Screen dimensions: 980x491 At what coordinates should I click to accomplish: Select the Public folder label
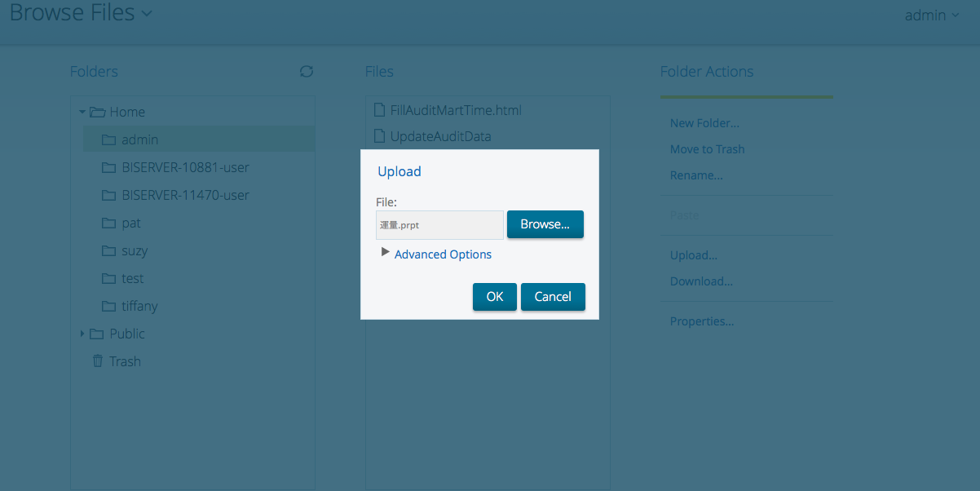click(x=127, y=334)
